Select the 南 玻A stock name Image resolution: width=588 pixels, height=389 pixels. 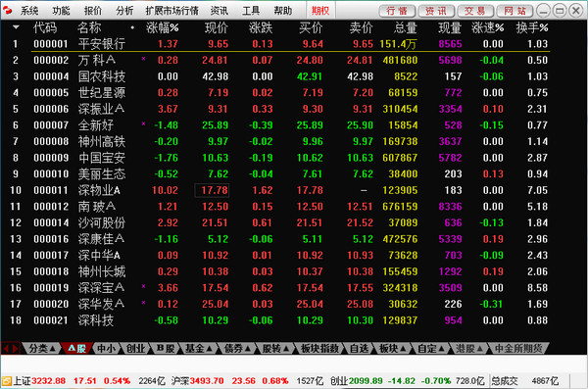97,207
